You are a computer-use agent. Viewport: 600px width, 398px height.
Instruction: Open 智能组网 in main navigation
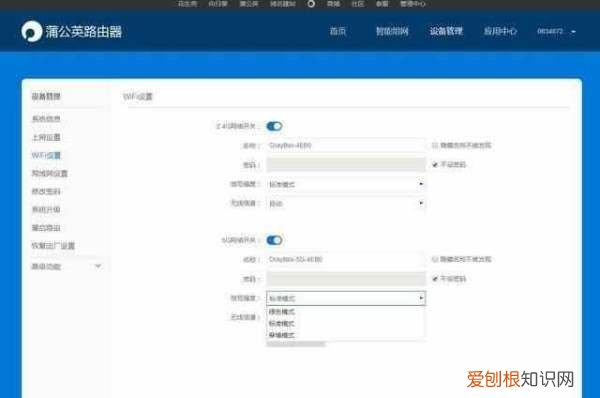click(392, 31)
